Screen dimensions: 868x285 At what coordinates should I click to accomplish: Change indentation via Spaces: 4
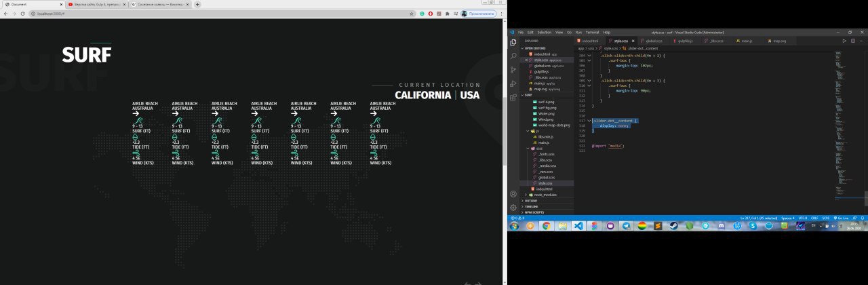pos(788,218)
